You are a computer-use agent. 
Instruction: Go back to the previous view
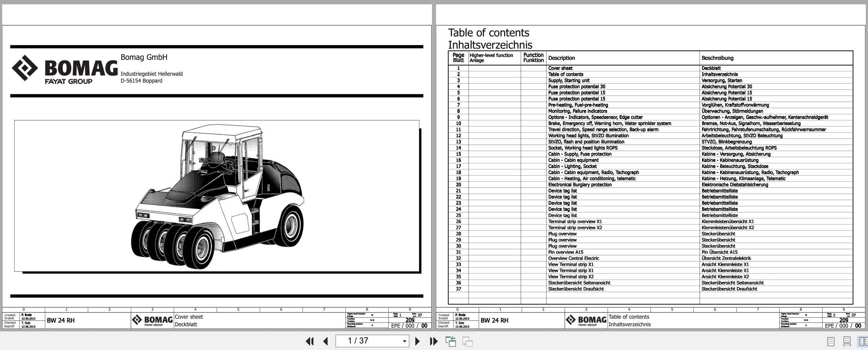450,341
